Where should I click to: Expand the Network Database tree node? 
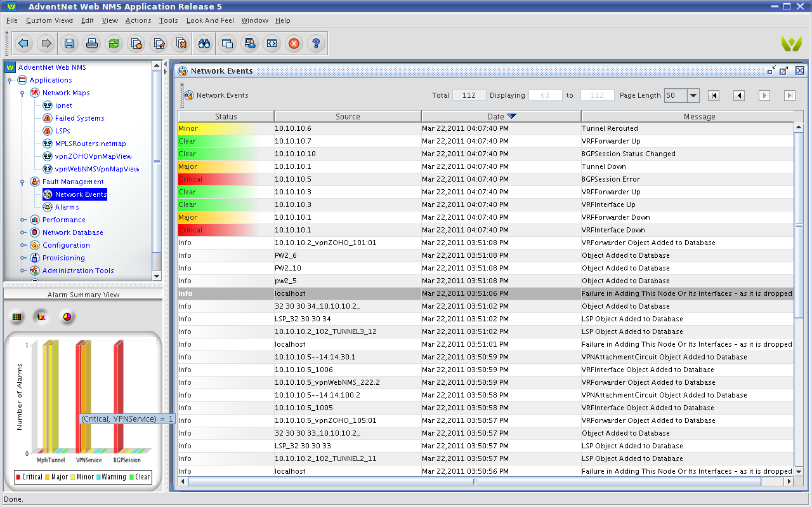pos(23,232)
